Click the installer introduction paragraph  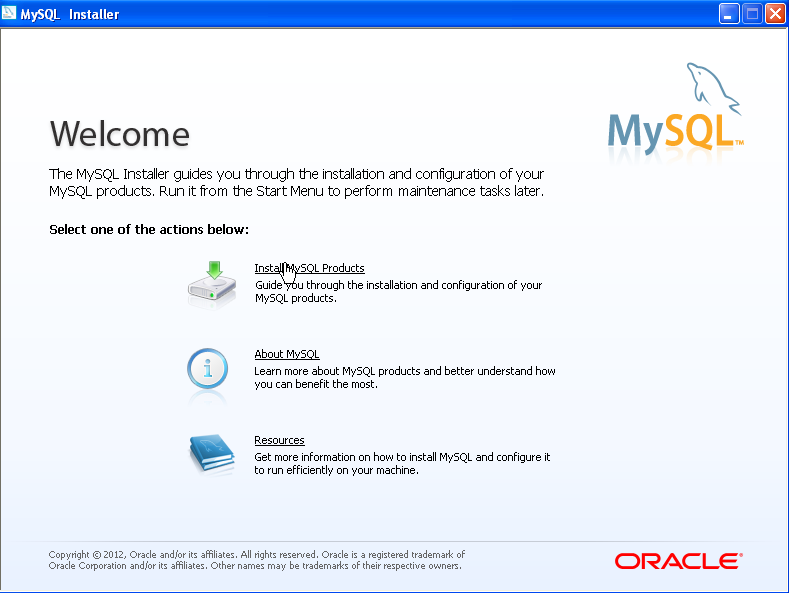tap(297, 182)
